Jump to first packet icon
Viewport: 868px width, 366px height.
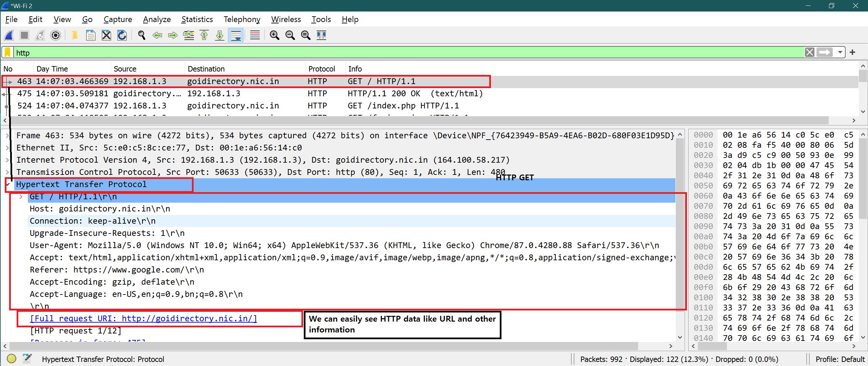tap(204, 35)
